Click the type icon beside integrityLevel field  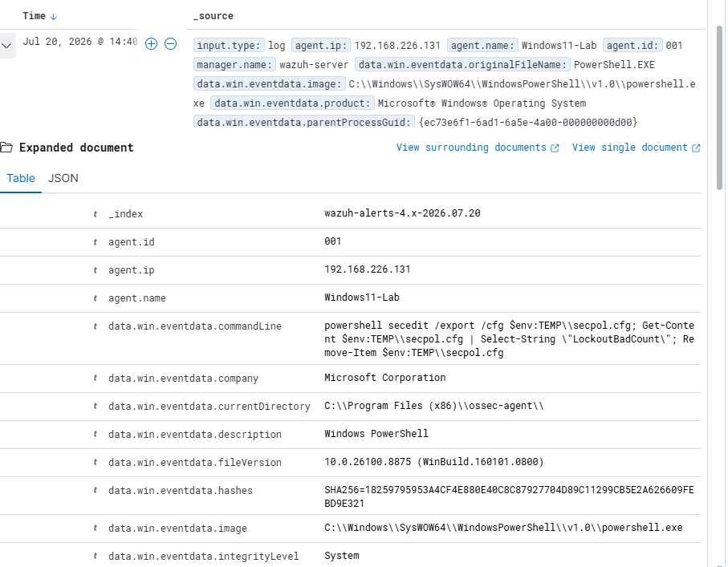(96, 556)
